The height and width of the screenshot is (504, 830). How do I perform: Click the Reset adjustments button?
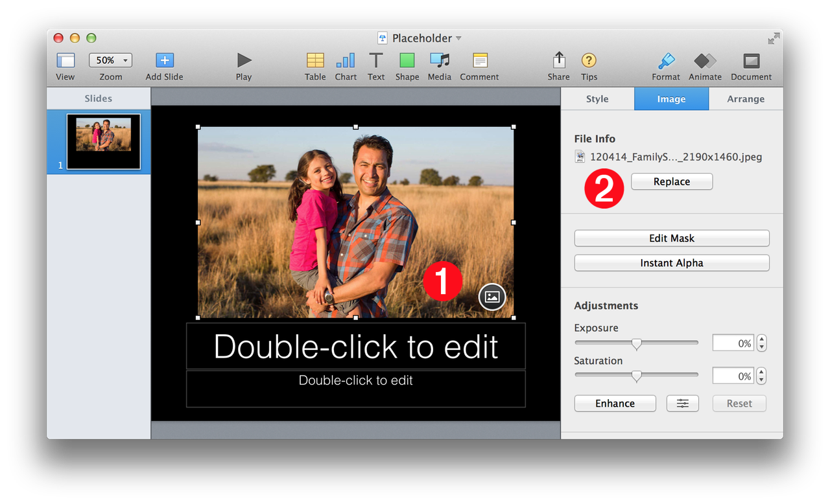(739, 404)
